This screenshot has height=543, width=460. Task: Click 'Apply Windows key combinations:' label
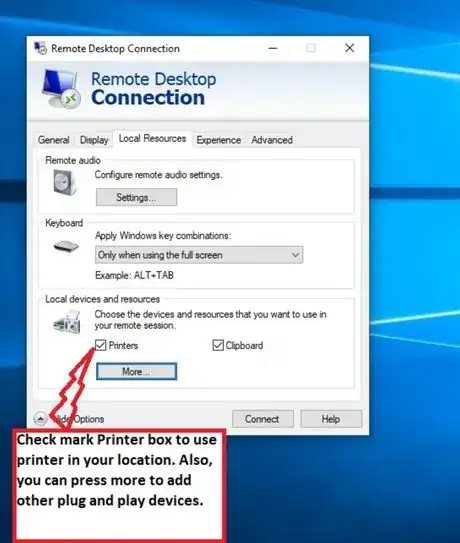click(163, 235)
